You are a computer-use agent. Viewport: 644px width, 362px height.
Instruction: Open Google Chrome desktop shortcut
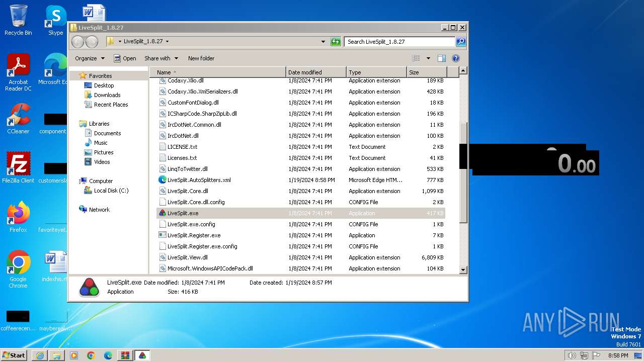point(18,269)
